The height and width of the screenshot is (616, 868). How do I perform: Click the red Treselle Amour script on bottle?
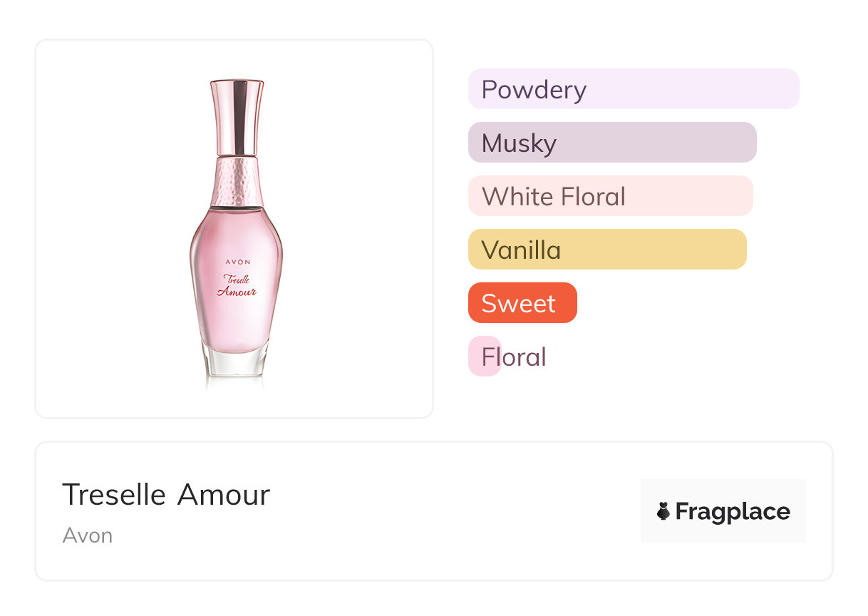pyautogui.click(x=237, y=285)
